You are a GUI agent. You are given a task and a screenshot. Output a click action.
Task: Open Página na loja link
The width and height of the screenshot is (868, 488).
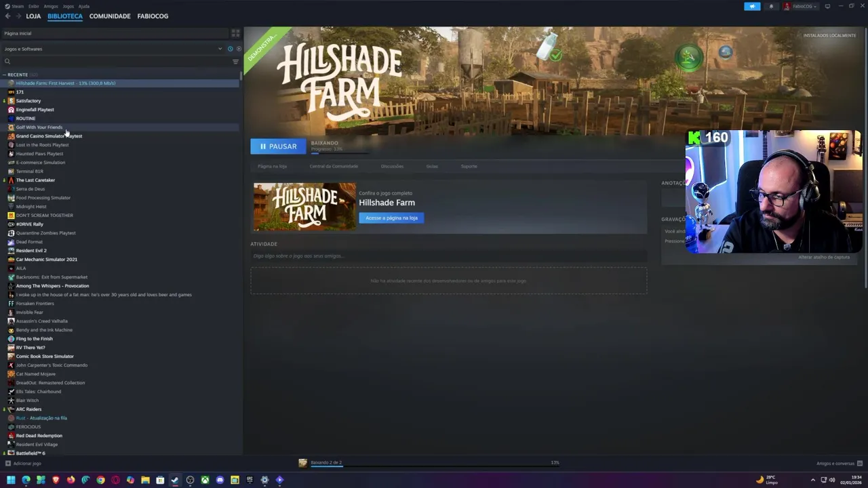pyautogui.click(x=272, y=166)
